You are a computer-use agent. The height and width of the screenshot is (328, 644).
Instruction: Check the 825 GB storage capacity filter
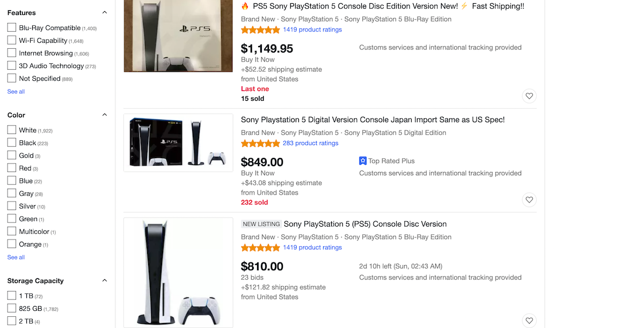(11, 308)
